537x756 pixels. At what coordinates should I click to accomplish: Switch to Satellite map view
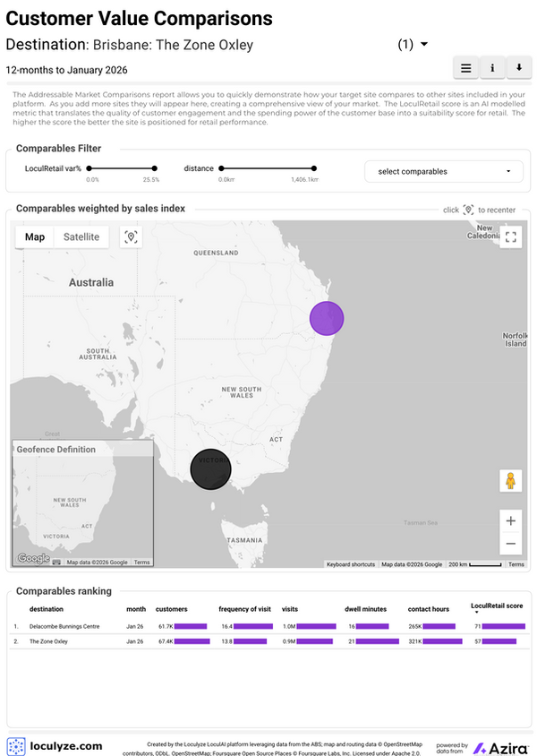coord(81,236)
